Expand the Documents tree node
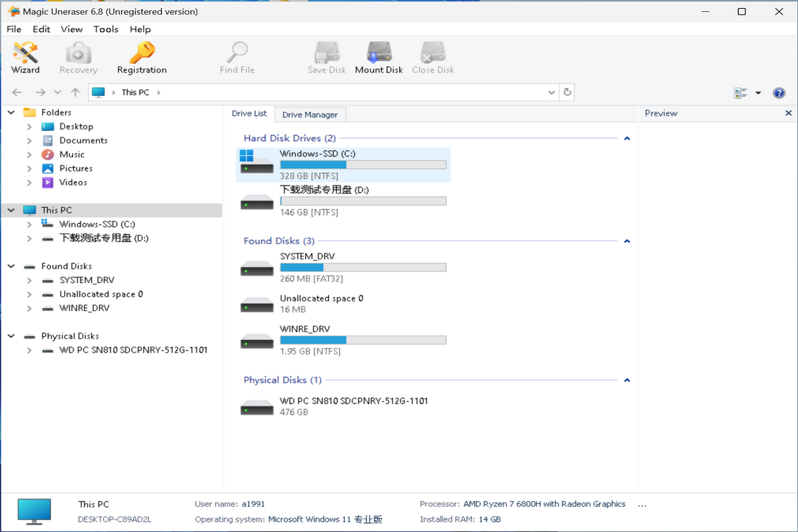 click(x=29, y=140)
